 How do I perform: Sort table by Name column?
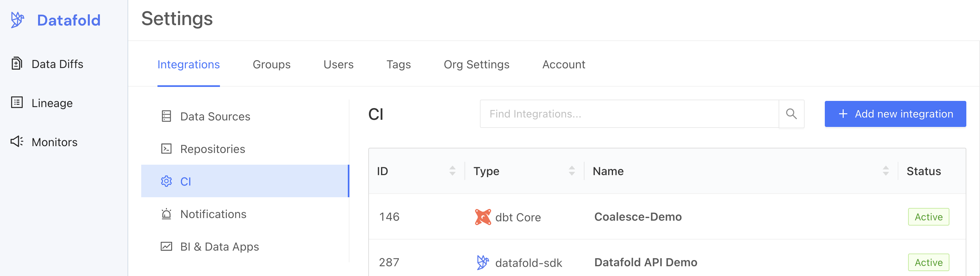coord(886,171)
